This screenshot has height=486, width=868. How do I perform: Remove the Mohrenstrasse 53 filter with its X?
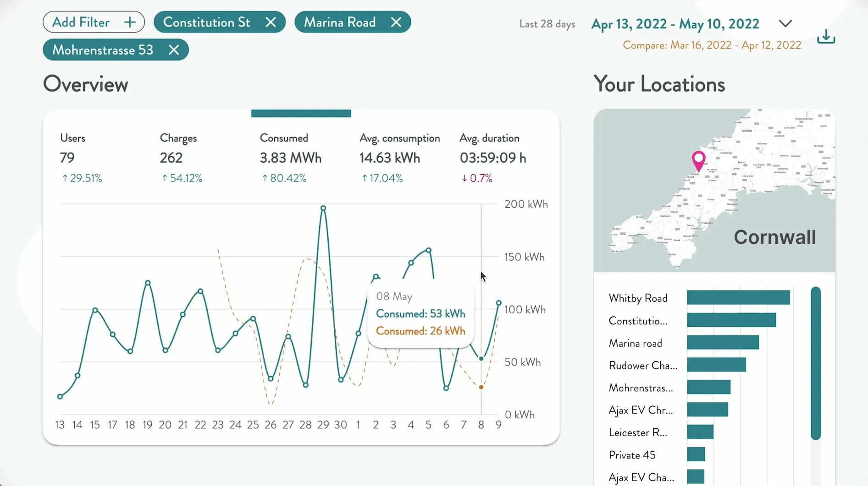pyautogui.click(x=173, y=50)
